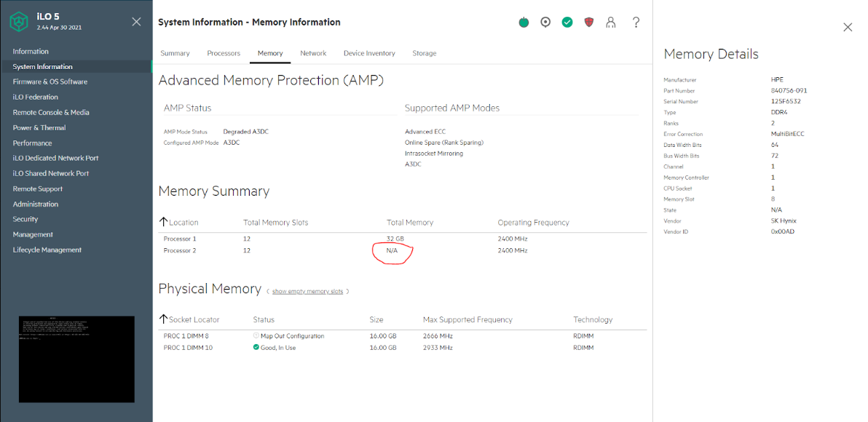Click the Total Memory Slots column header
Viewport: 868px width, 422px height.
click(x=276, y=223)
